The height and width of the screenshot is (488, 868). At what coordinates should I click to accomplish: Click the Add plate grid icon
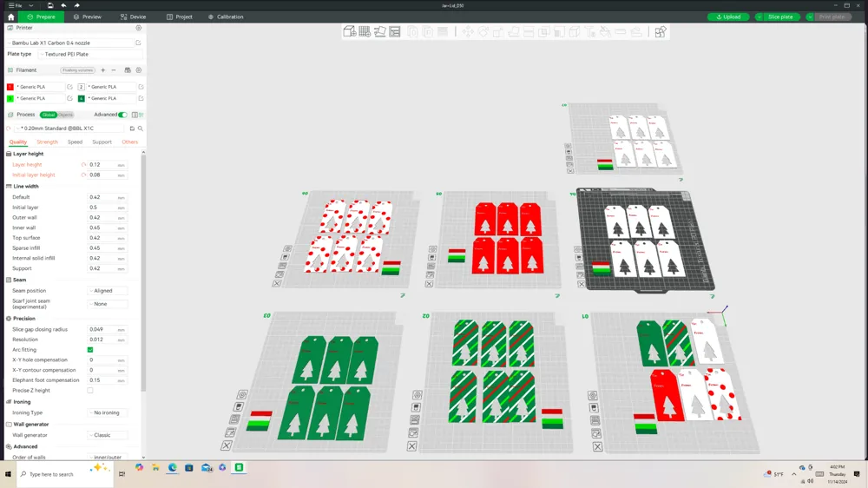[365, 31]
